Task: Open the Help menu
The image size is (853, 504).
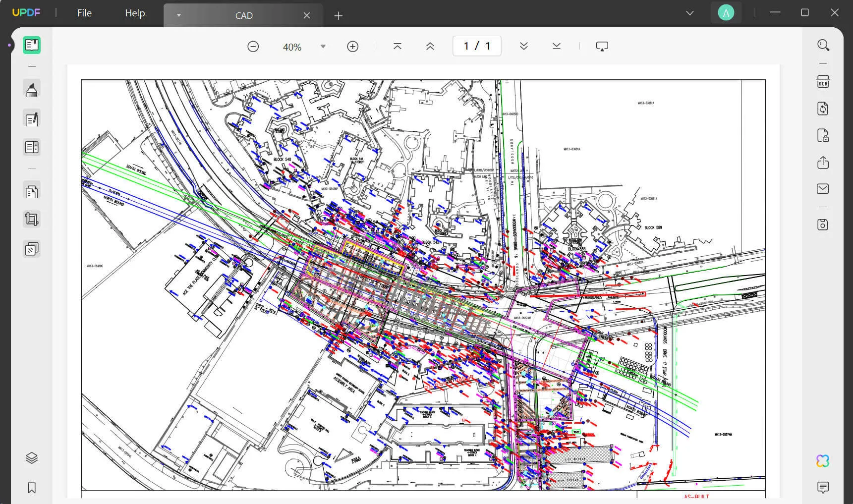Action: click(x=135, y=13)
